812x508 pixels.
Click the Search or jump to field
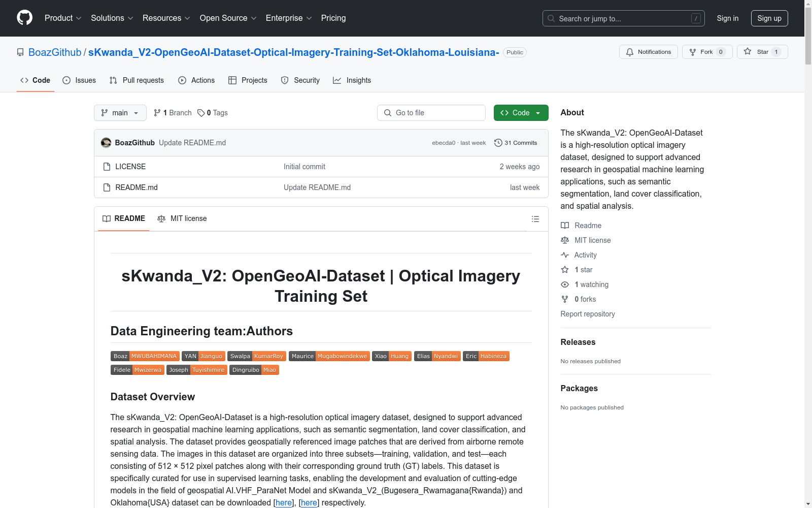click(x=624, y=18)
